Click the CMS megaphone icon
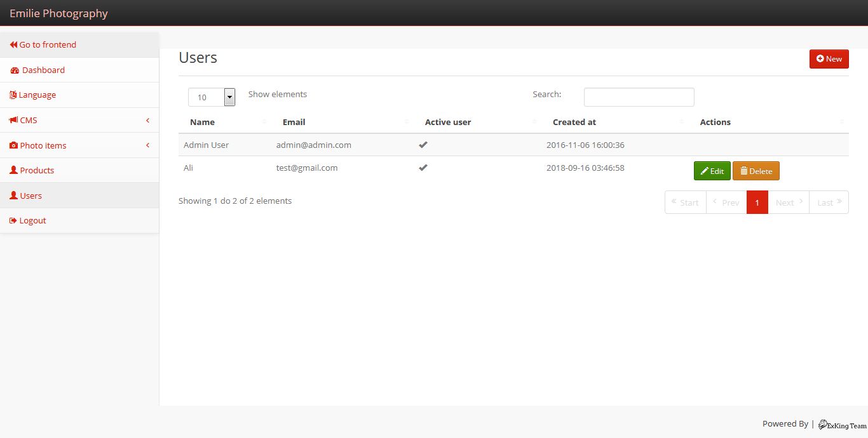 coord(13,120)
